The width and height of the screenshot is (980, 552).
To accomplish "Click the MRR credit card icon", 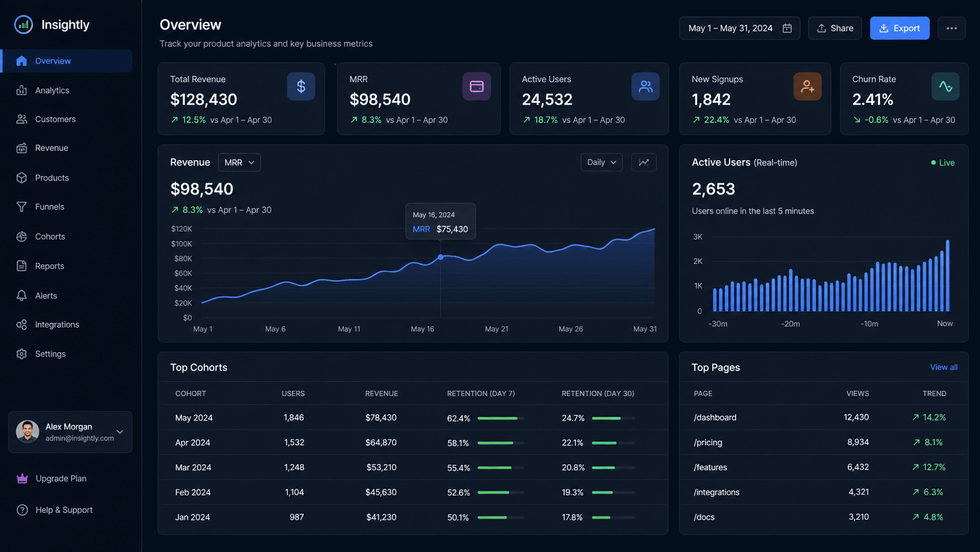I will click(x=477, y=86).
